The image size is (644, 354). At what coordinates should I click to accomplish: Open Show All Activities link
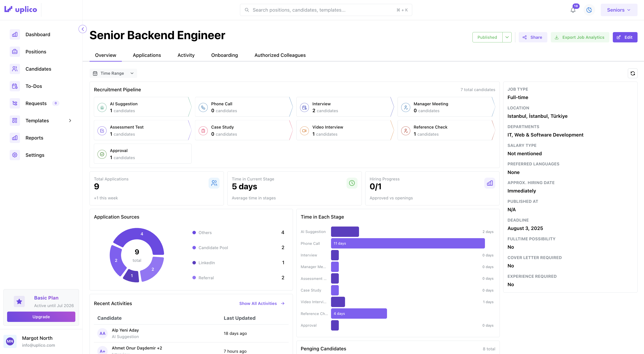[x=262, y=303]
